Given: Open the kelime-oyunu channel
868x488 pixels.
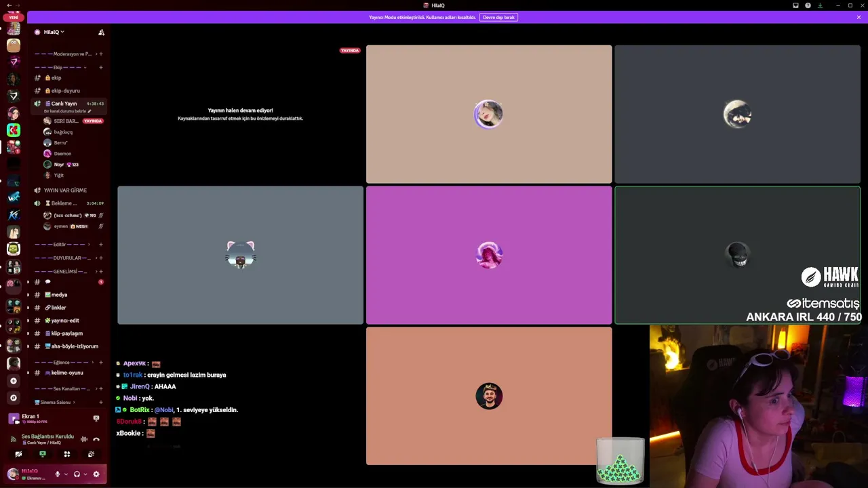Looking at the screenshot, I should pyautogui.click(x=68, y=373).
